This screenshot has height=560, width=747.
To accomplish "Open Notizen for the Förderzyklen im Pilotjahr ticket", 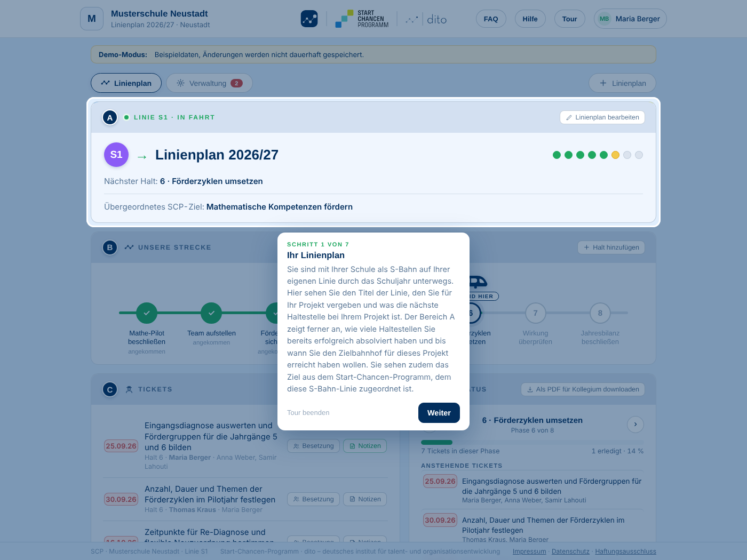I will (365, 499).
